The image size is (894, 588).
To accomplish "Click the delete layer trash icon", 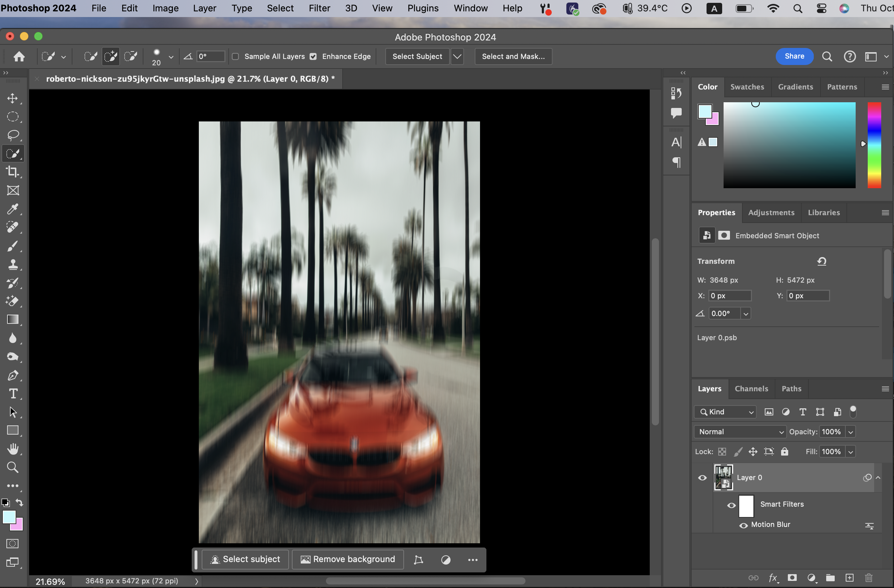I will click(x=868, y=577).
